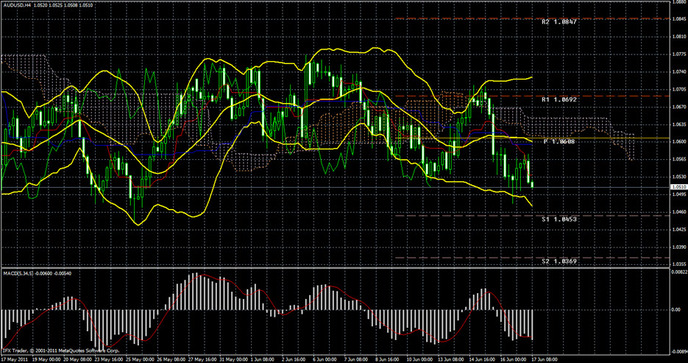Click the last candlestick on the chart
688x363 pixels.
point(532,185)
